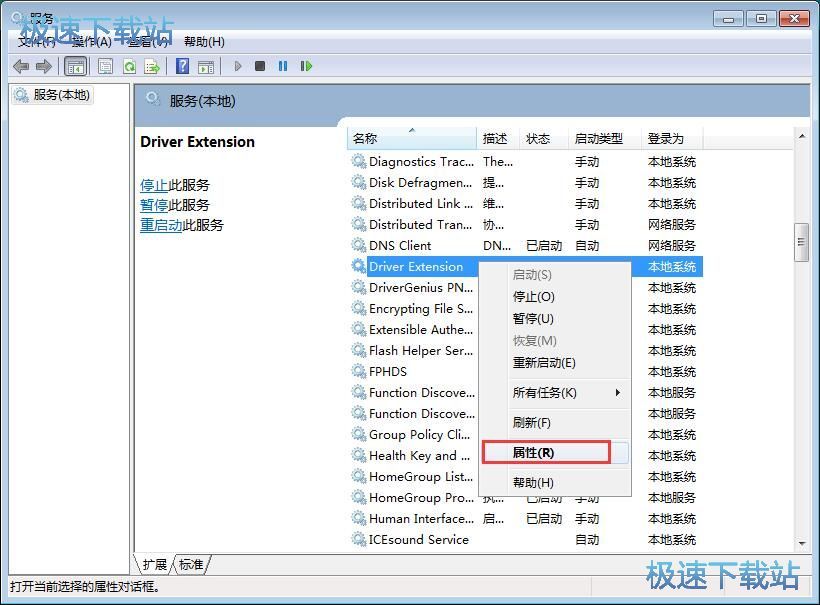Click gear icon beside Health Key and ...
Viewport: 820px width, 605px height.
pyautogui.click(x=358, y=455)
